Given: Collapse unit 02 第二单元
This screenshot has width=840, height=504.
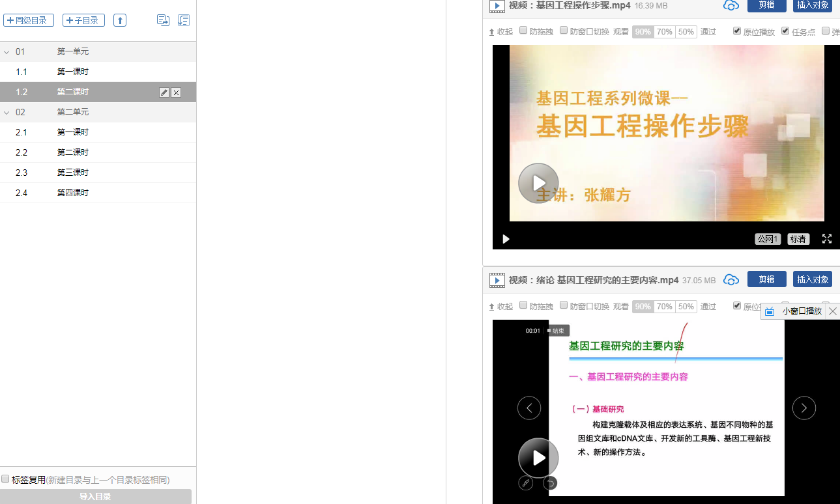Looking at the screenshot, I should coord(7,113).
